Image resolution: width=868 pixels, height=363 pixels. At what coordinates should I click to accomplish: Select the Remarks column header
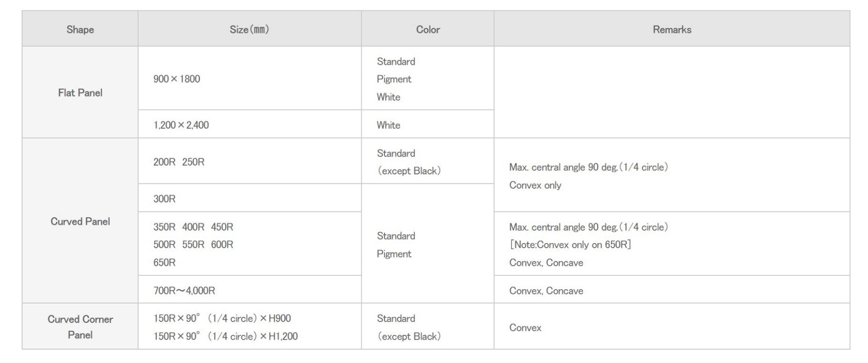pyautogui.click(x=671, y=30)
